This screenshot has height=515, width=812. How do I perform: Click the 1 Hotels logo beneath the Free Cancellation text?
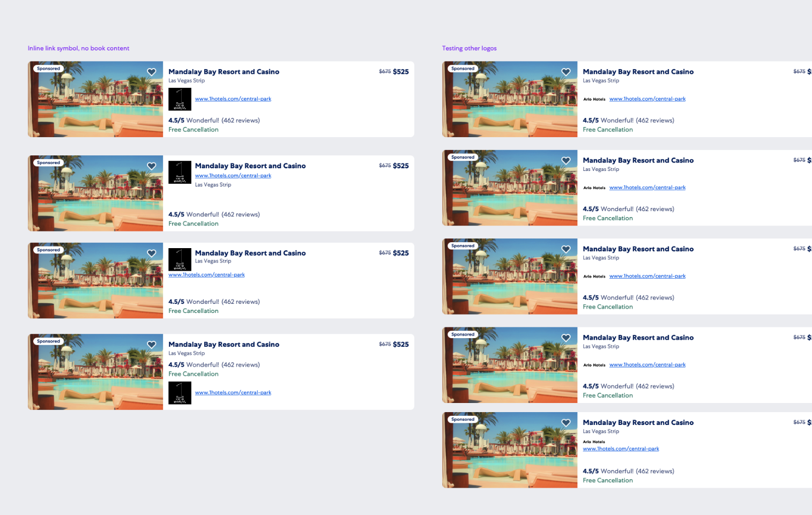coord(180,393)
